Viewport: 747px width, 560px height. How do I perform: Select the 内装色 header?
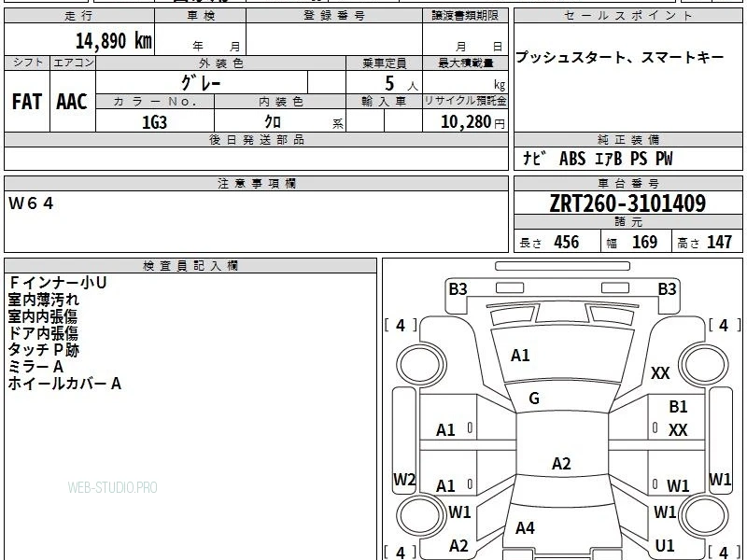point(280,102)
